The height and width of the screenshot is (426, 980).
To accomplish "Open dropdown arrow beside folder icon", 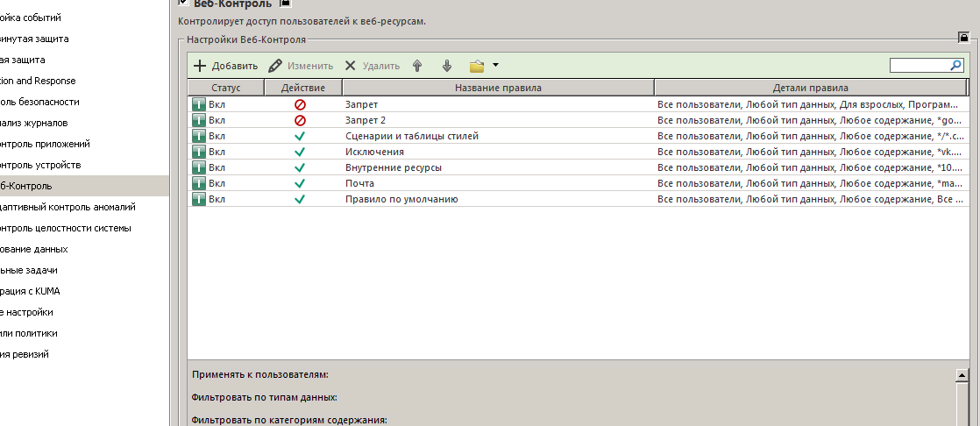I will [495, 66].
